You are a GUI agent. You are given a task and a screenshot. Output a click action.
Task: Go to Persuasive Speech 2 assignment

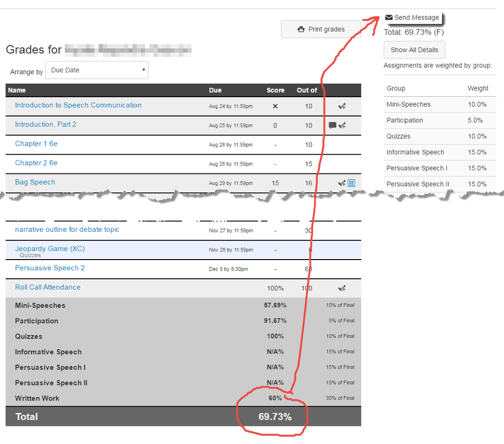pos(50,268)
